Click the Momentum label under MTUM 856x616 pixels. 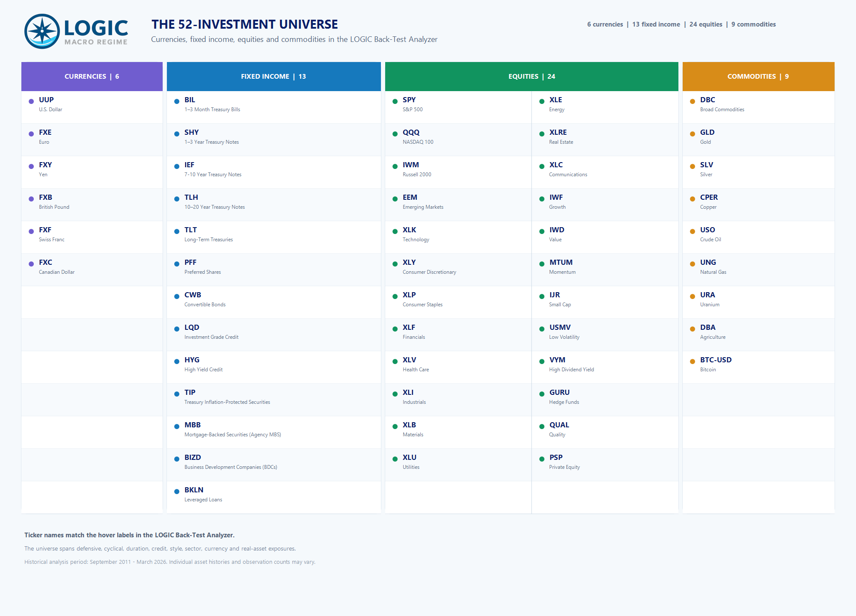tap(562, 272)
